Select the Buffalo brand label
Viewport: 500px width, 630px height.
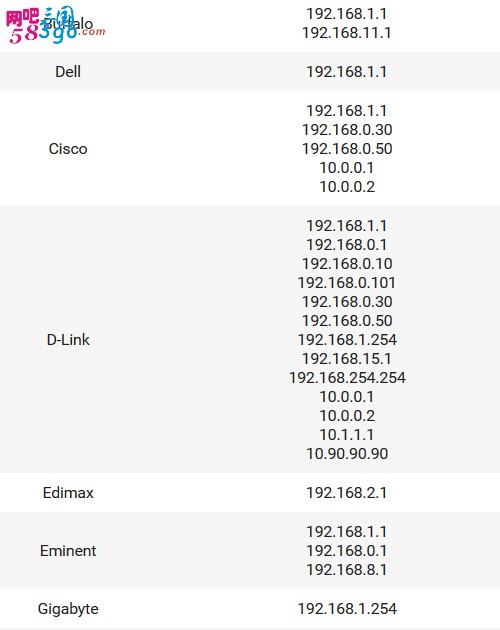tap(68, 24)
